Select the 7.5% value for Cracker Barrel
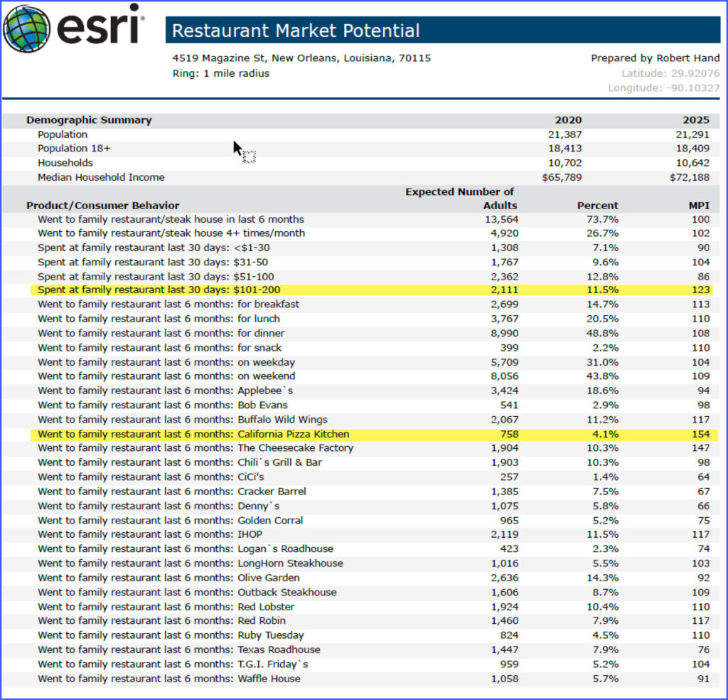Screen dimensions: 728x700 tap(605, 491)
